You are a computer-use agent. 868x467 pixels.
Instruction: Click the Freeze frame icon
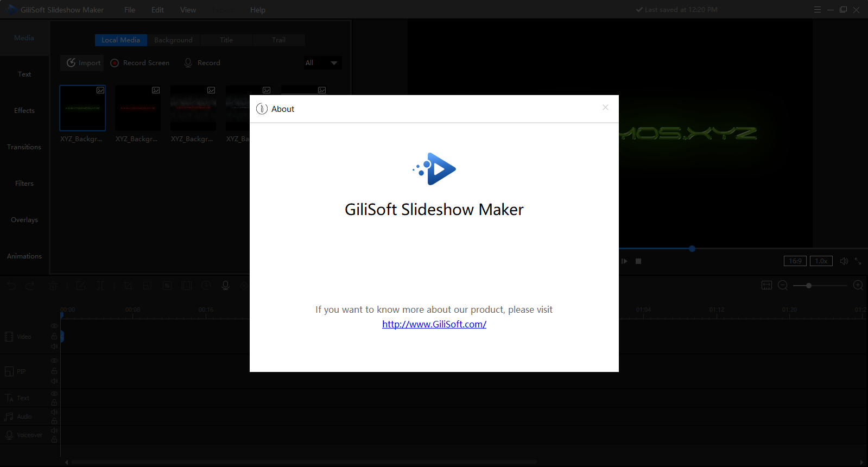pyautogui.click(x=187, y=286)
